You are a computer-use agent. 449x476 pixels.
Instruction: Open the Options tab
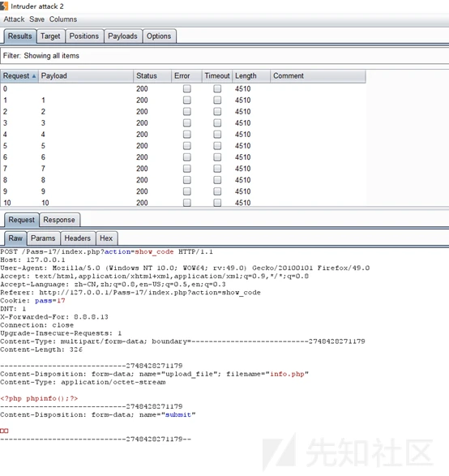pos(159,36)
